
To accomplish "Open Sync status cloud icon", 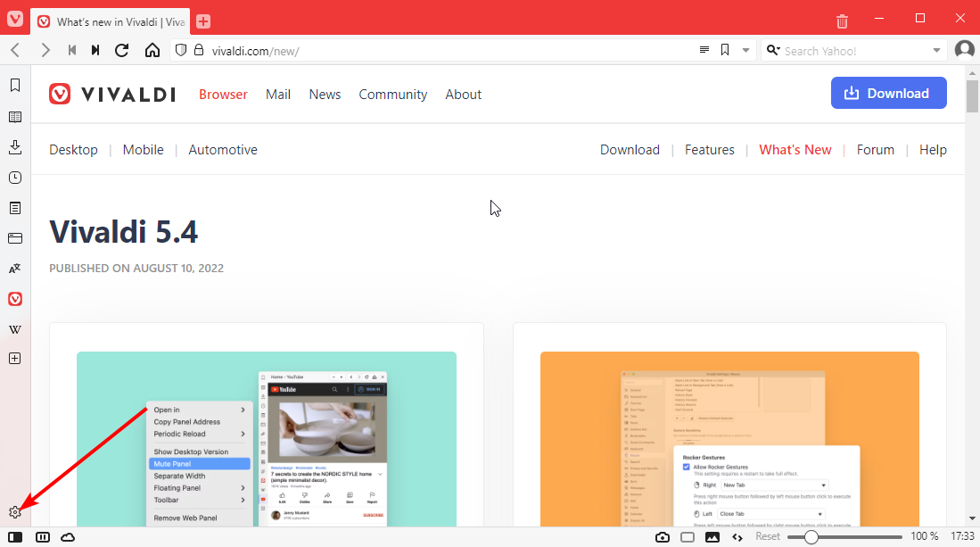I will point(68,537).
